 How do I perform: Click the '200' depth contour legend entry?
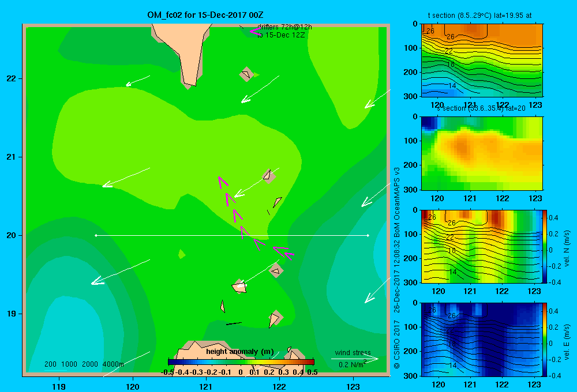50,364
